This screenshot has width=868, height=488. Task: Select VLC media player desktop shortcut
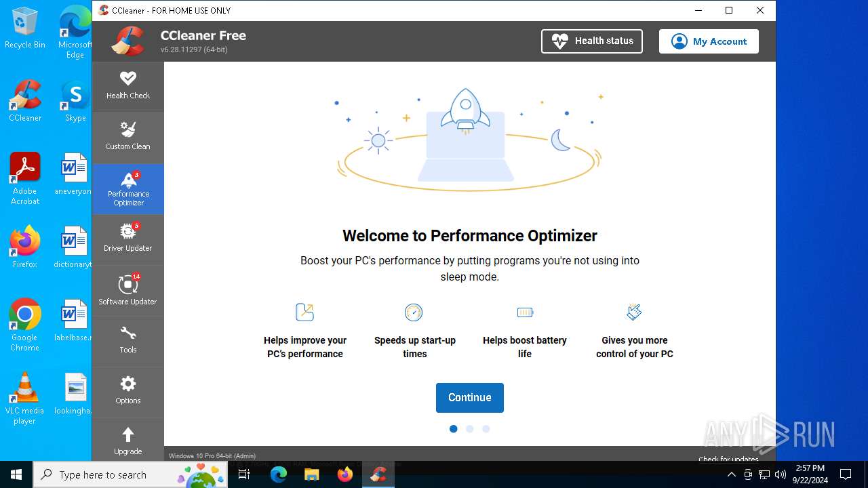[x=25, y=398]
